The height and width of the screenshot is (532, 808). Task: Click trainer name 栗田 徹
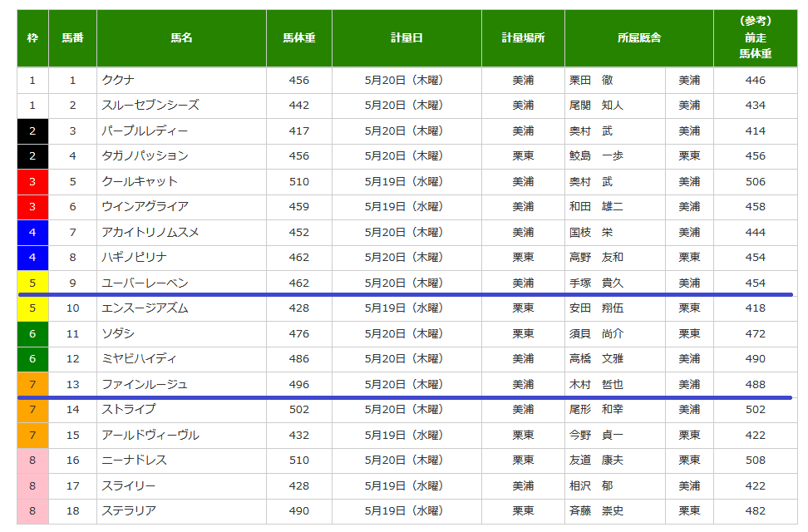pos(591,81)
